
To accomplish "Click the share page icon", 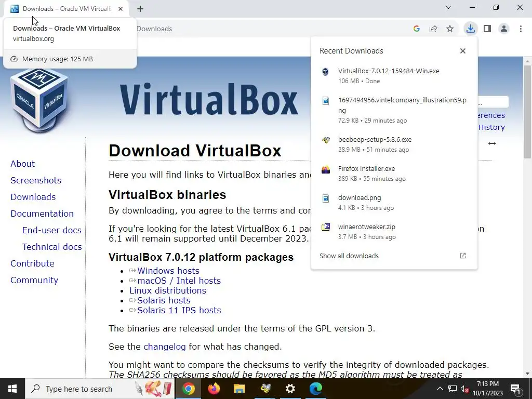I will (x=433, y=29).
